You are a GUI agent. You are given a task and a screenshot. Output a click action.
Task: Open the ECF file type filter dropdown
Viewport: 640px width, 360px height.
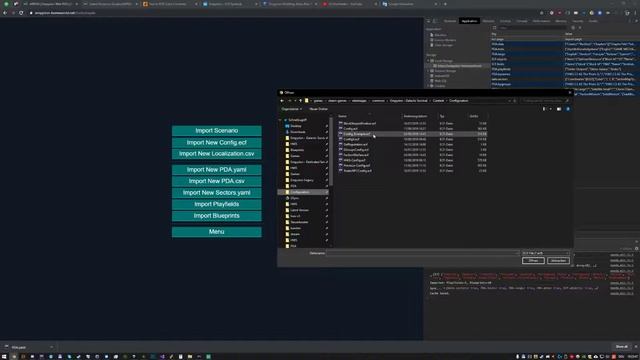click(x=545, y=253)
